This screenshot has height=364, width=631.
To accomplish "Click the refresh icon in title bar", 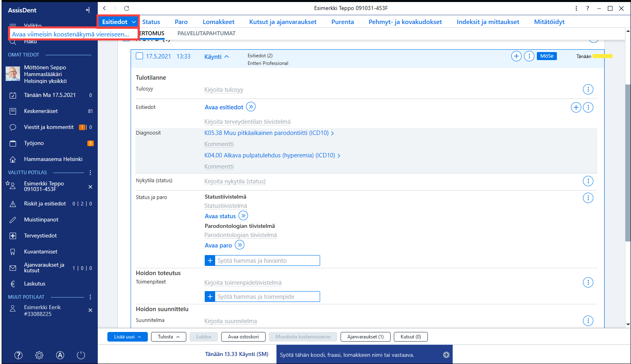I will tap(127, 8).
